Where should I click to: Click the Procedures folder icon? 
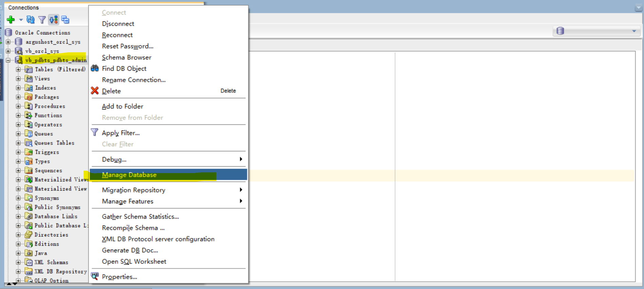coord(29,106)
